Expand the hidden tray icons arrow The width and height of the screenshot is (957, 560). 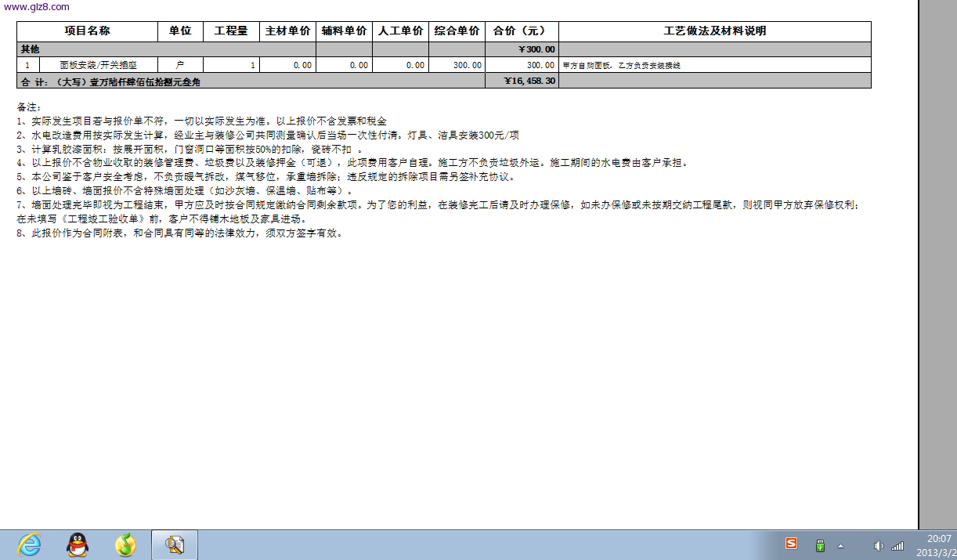click(840, 545)
